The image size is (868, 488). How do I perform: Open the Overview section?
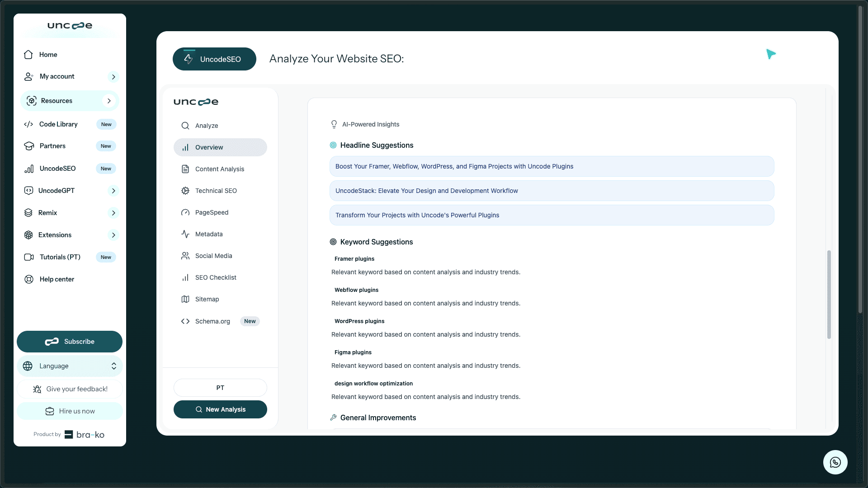pyautogui.click(x=220, y=147)
